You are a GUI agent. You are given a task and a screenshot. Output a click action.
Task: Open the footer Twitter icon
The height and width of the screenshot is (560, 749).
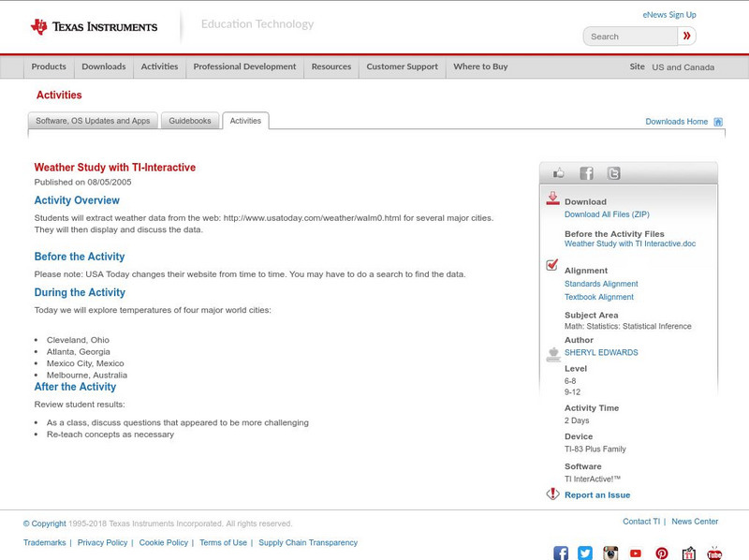pyautogui.click(x=585, y=553)
